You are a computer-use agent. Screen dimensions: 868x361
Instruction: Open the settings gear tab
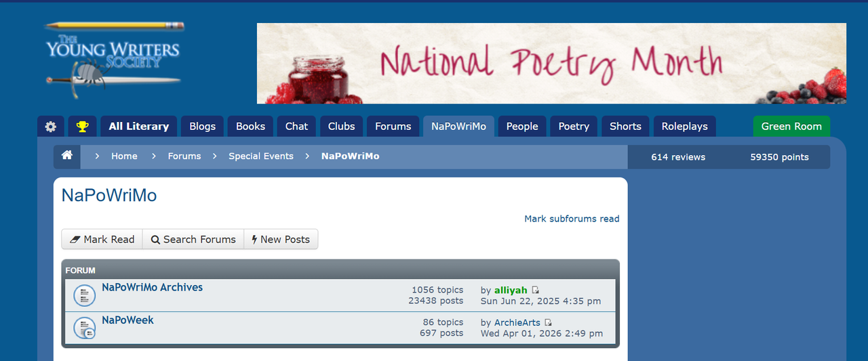[51, 126]
